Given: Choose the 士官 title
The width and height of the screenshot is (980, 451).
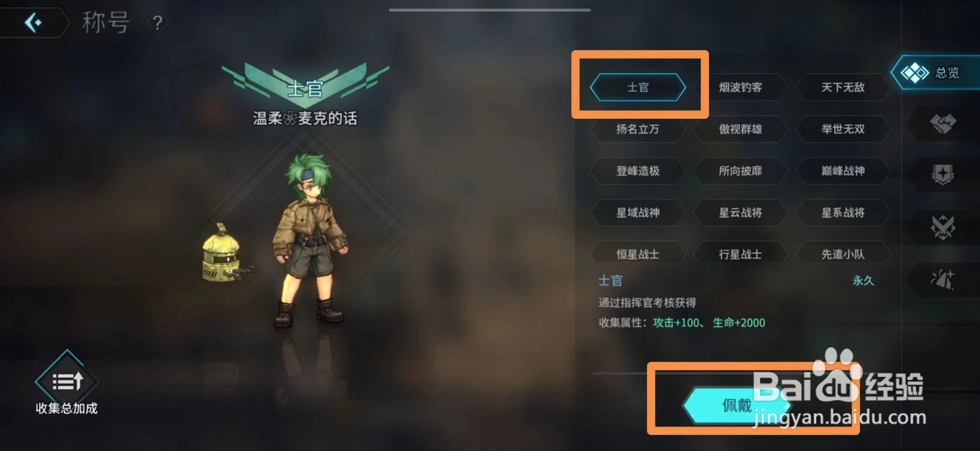Looking at the screenshot, I should tap(638, 88).
